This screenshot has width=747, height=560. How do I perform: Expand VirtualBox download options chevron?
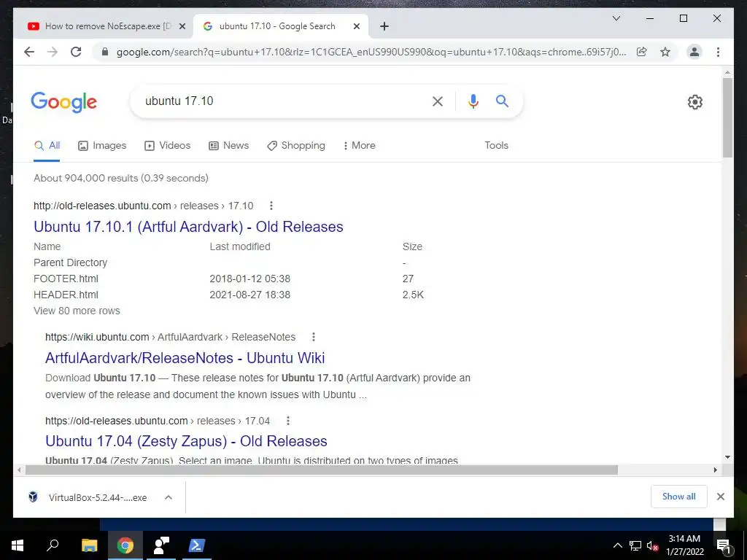tap(169, 497)
